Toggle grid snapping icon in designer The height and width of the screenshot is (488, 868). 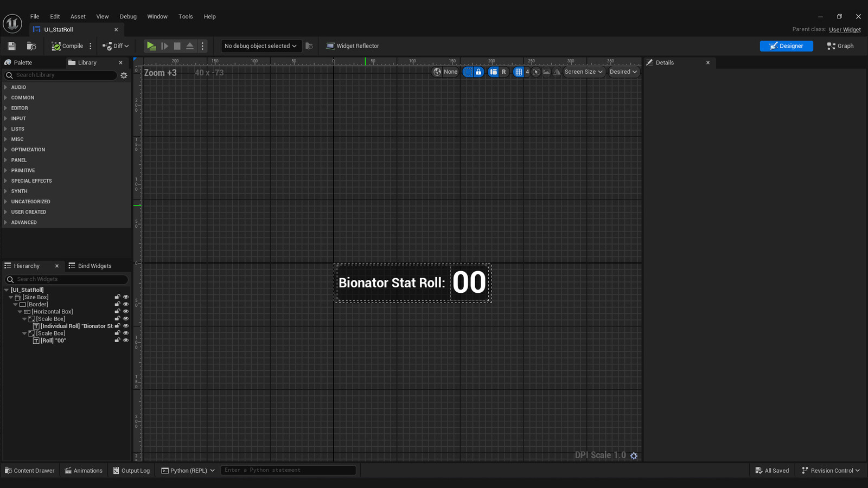(519, 72)
